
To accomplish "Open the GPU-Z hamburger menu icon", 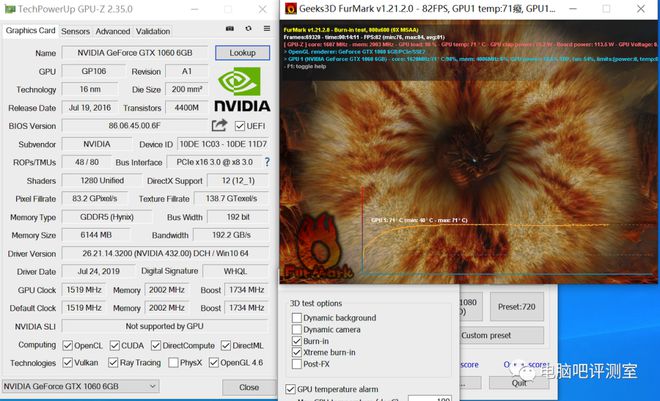I will tap(267, 29).
